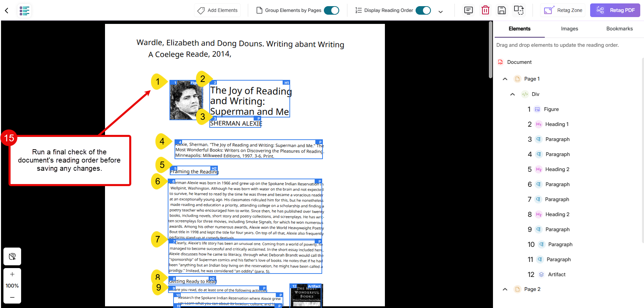Click the author photo figure on page
This screenshot has height=308, width=644.
click(x=186, y=100)
